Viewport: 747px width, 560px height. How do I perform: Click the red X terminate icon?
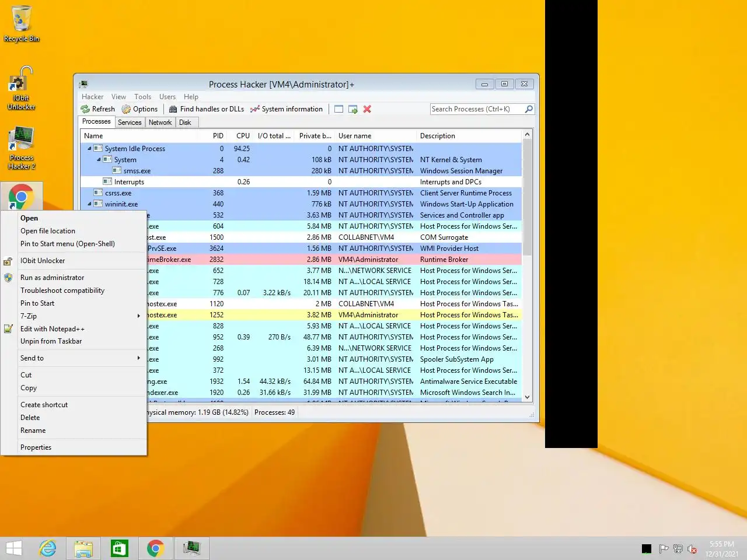367,109
